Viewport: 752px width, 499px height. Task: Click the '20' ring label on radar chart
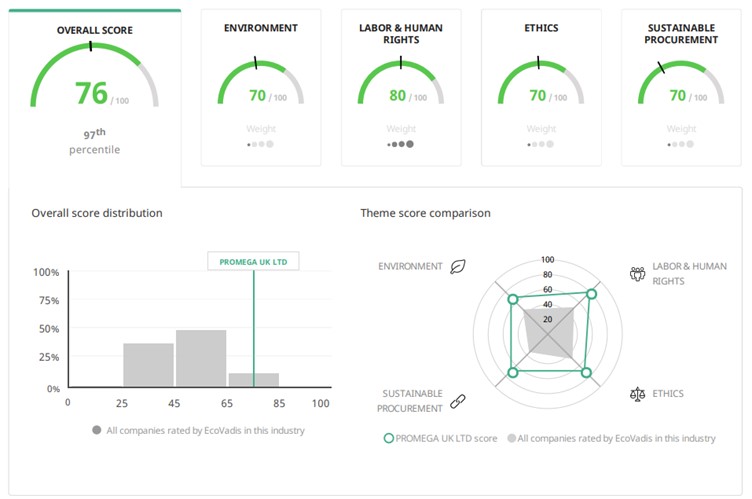[x=548, y=319]
